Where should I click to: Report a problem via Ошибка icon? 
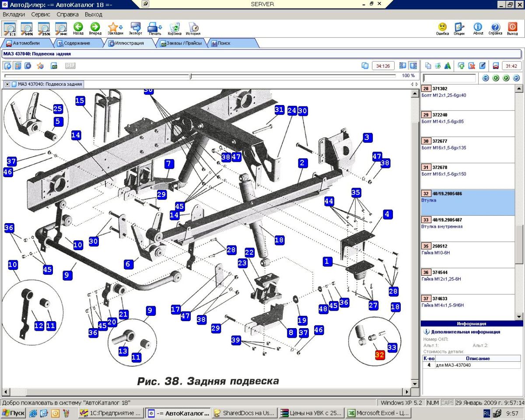(442, 27)
